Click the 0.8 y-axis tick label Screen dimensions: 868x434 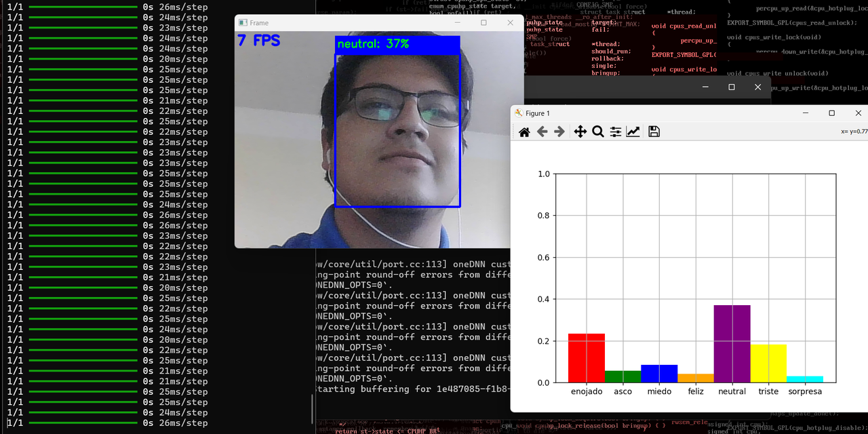(x=544, y=216)
